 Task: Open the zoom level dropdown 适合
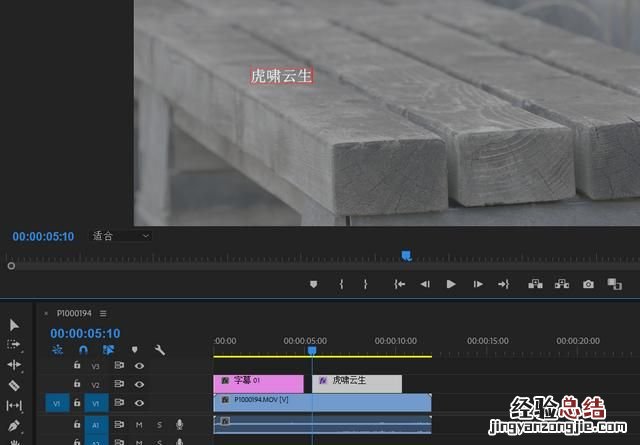(x=121, y=236)
